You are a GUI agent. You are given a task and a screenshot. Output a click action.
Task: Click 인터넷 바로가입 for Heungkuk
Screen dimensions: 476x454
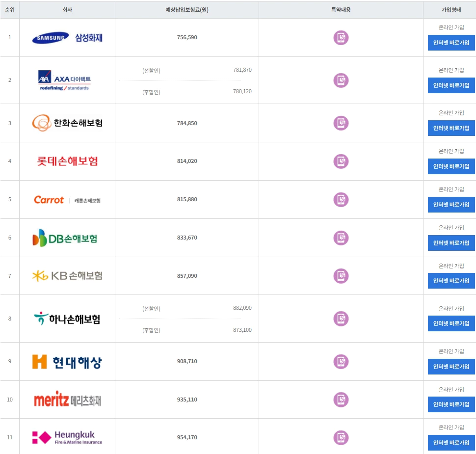451,443
